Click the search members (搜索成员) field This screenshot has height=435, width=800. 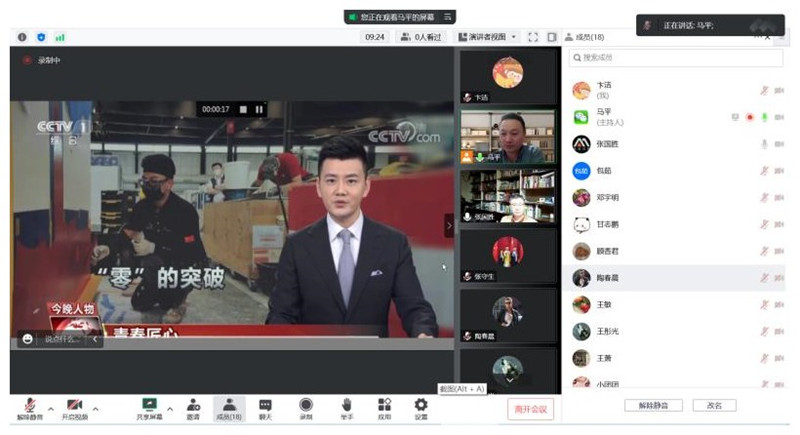[x=676, y=58]
